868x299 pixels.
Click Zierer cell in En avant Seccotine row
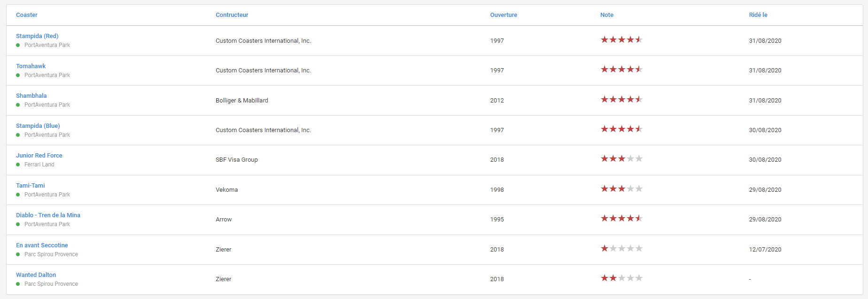pyautogui.click(x=223, y=250)
